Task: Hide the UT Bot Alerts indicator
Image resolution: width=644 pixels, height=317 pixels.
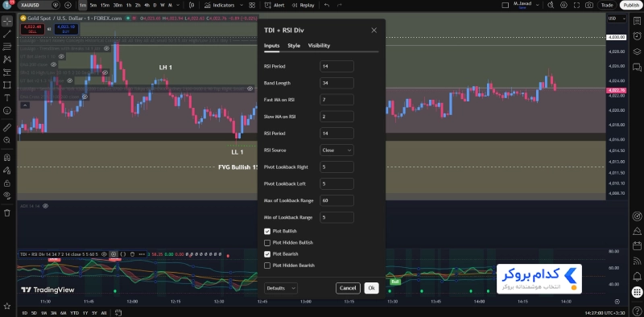Action: coord(61,56)
